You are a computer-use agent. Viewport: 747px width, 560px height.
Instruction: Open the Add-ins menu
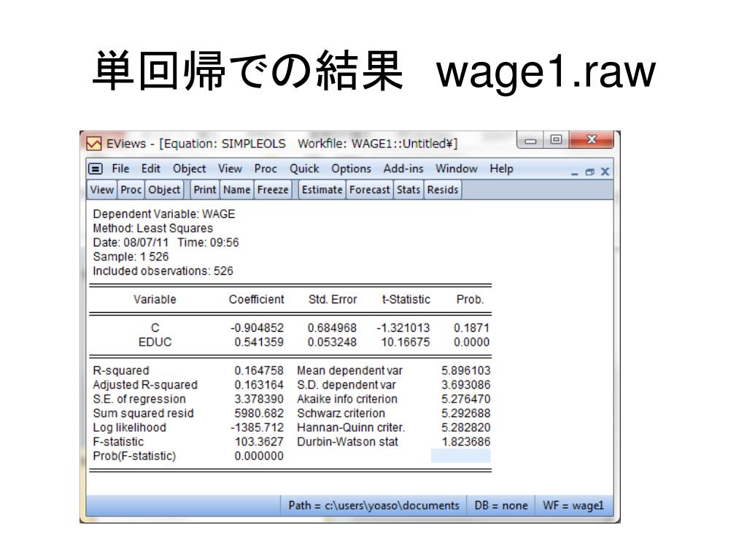click(403, 168)
